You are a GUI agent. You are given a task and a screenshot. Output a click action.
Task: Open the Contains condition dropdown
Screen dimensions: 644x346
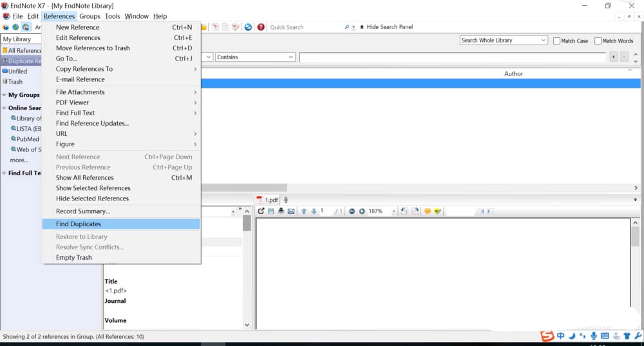coord(255,57)
